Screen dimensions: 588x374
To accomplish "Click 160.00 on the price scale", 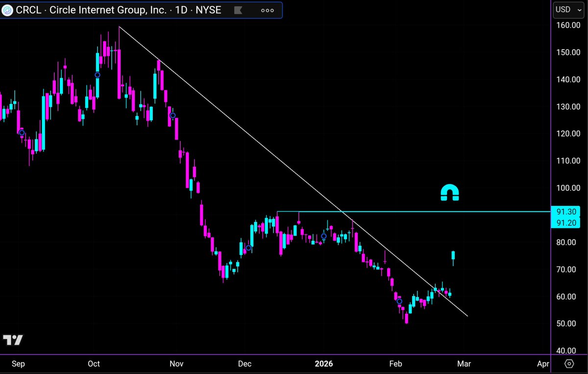I will (x=569, y=25).
